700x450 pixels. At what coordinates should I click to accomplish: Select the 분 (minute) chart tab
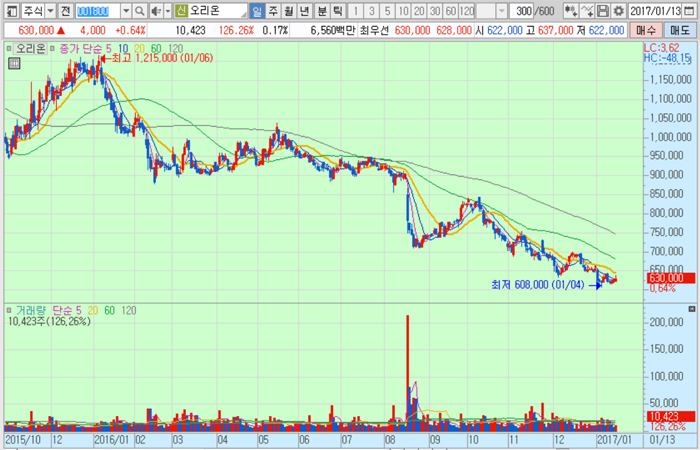click(x=322, y=10)
